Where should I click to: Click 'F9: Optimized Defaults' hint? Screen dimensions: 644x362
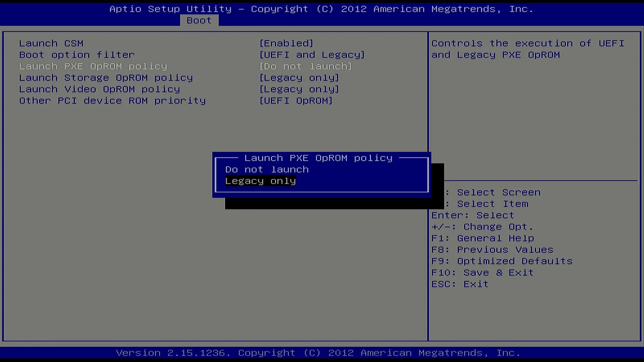point(502,261)
